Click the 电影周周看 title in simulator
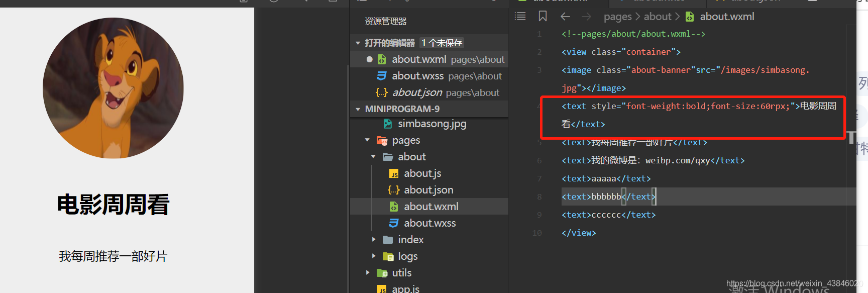The image size is (868, 293). [113, 205]
